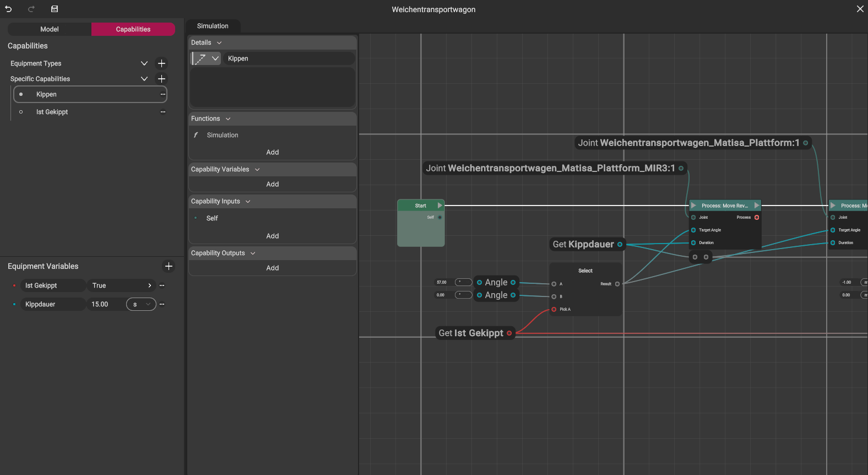This screenshot has height=475, width=868.
Task: Click the Pick A pin on Select node
Action: coord(554,309)
